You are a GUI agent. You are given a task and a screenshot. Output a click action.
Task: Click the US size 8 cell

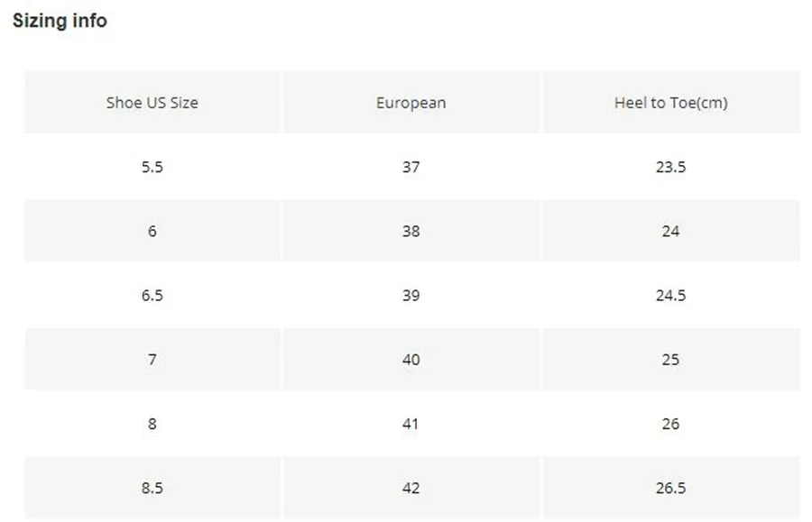coord(152,424)
